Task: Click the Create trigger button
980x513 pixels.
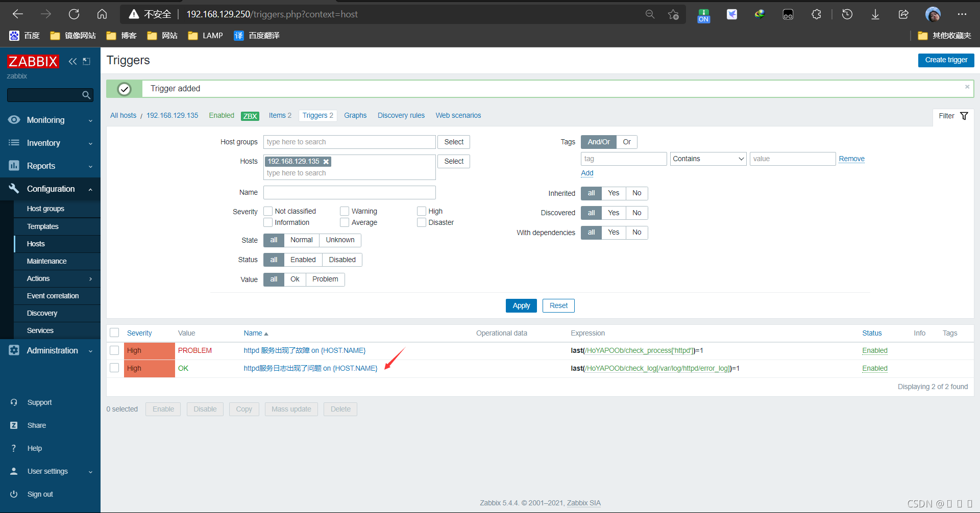Action: click(x=946, y=60)
